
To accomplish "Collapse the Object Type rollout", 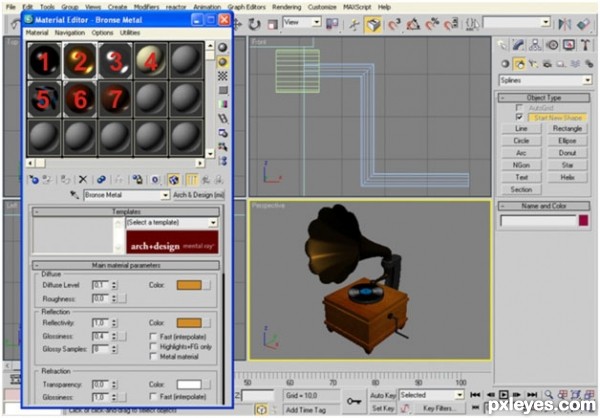I will click(544, 98).
